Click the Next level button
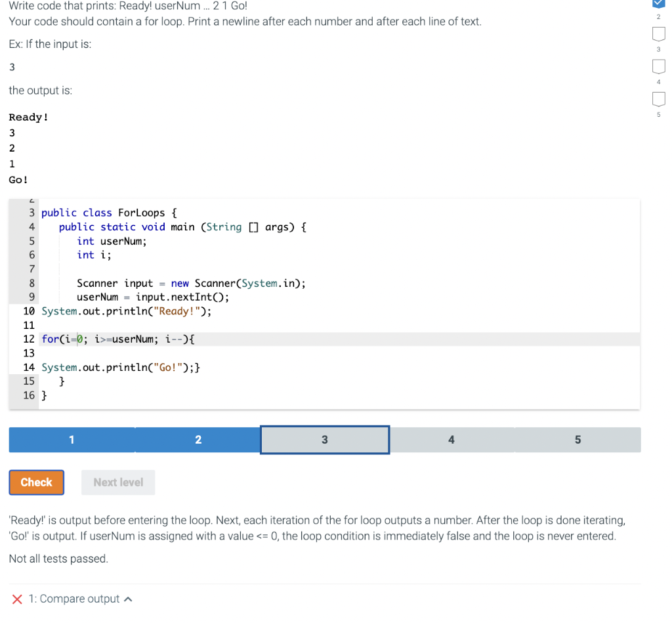 (117, 482)
